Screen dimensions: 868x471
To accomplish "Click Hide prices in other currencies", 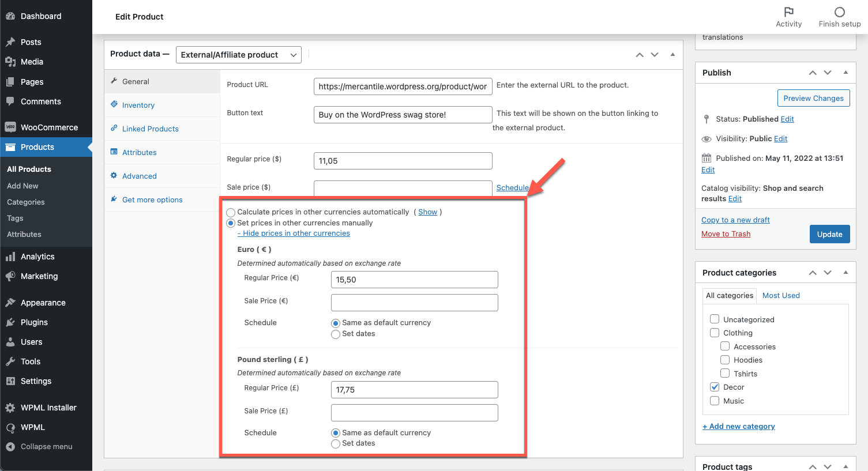I will point(294,233).
